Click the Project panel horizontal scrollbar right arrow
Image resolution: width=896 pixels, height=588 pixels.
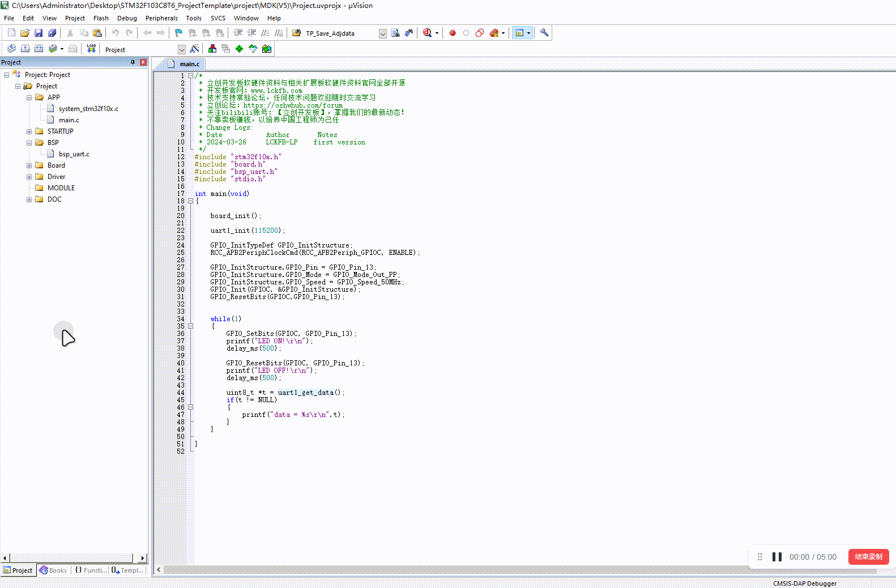point(143,558)
